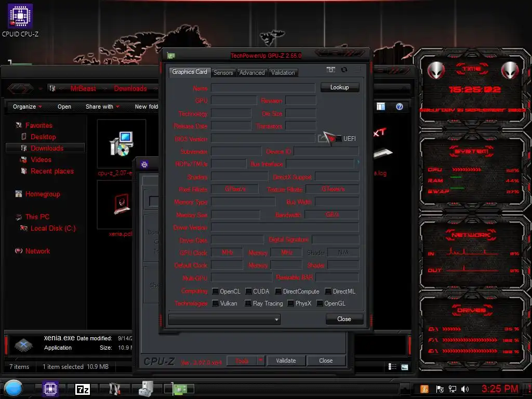Toggle the PhysX checkbox

pyautogui.click(x=291, y=303)
